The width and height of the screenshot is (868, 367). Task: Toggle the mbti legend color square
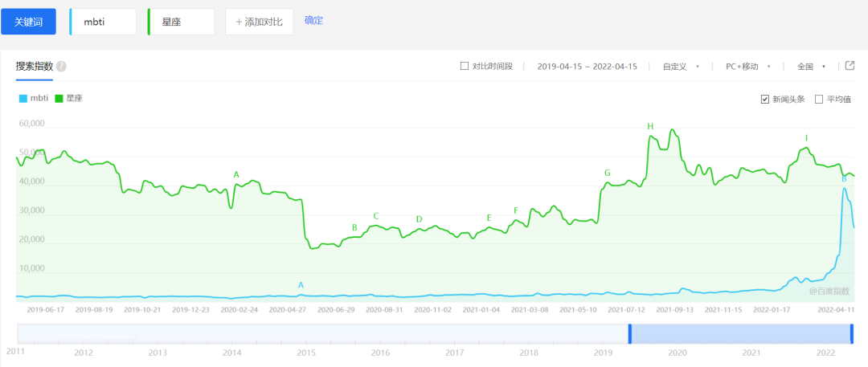coord(23,99)
